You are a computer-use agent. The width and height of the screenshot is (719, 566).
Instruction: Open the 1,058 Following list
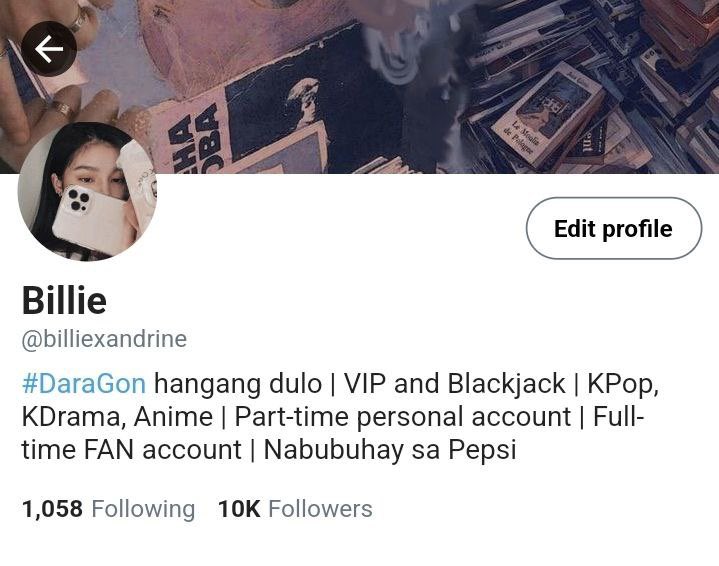[108, 509]
